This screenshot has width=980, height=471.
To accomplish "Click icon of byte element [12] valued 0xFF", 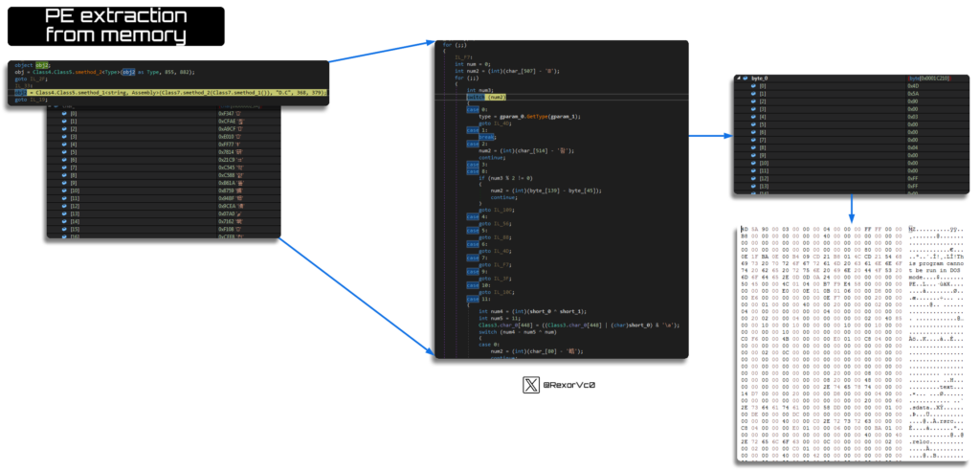I will (751, 178).
